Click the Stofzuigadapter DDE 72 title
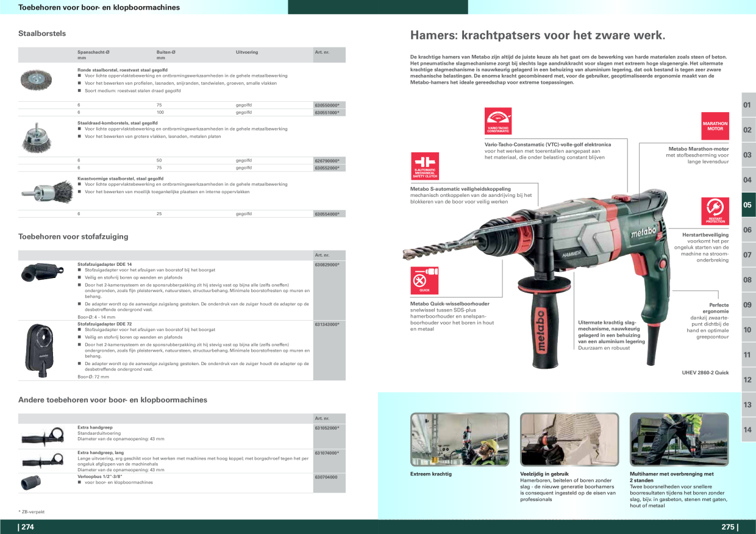The image size is (756, 534). tap(104, 324)
